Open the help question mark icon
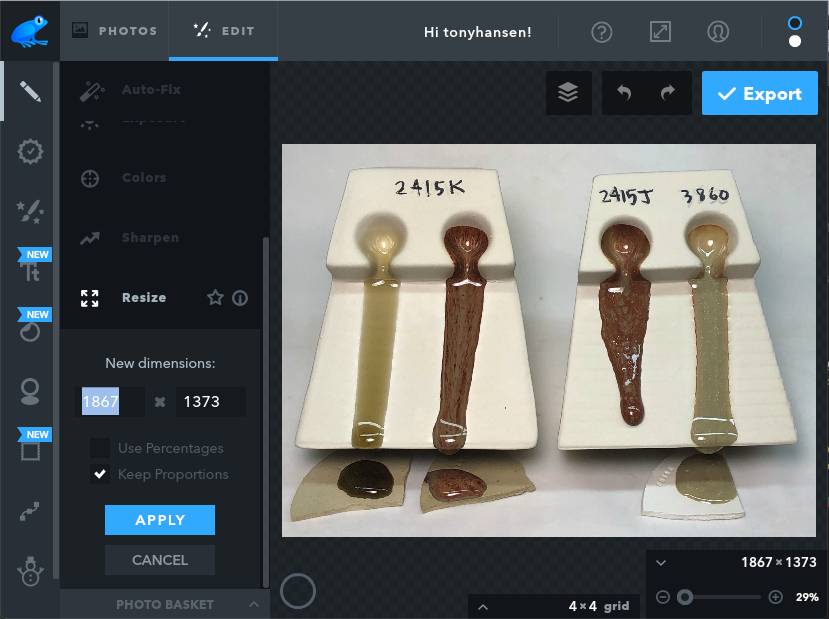Screen dimensions: 829x619 tap(602, 32)
